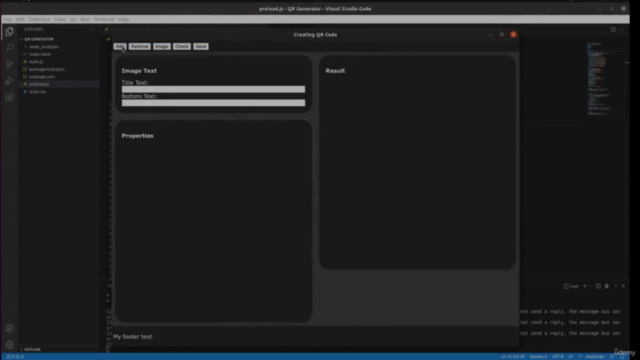Click the Ln 13, Col 34 status entry
The height and width of the screenshot is (360, 640).
pos(513,356)
